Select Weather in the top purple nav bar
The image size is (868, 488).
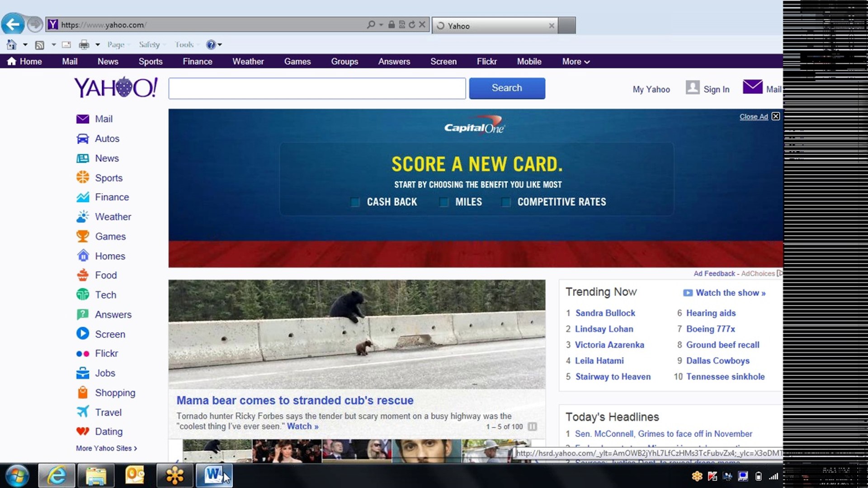[248, 61]
